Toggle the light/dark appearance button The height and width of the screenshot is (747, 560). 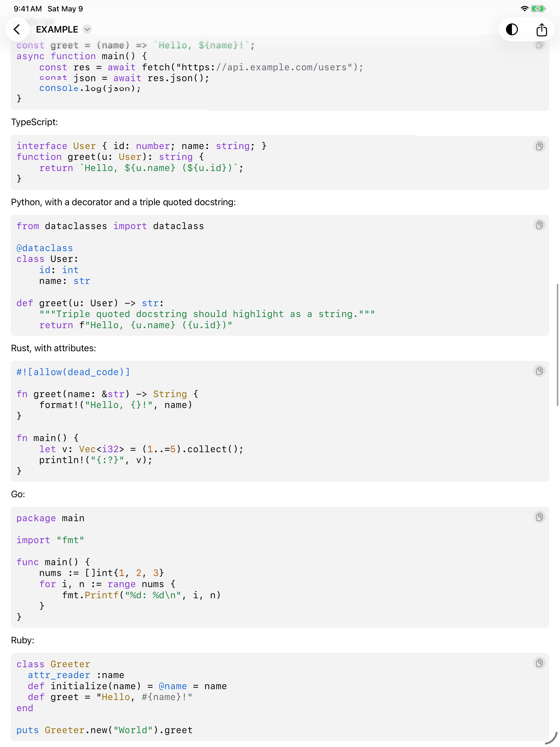tap(512, 29)
